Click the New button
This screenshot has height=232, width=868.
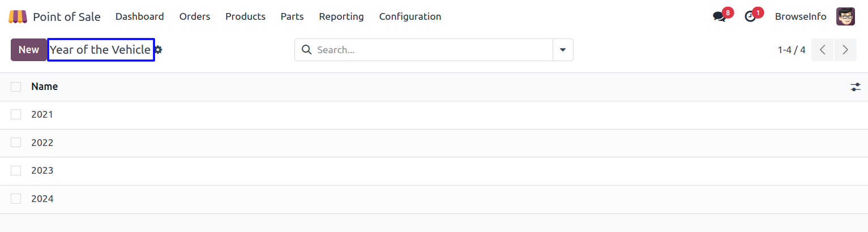tap(29, 50)
